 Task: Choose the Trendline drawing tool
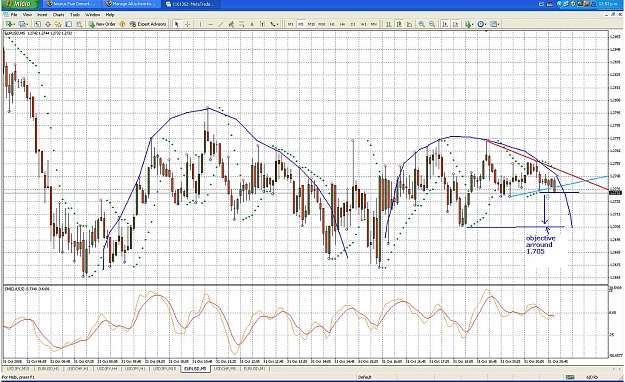point(221,24)
